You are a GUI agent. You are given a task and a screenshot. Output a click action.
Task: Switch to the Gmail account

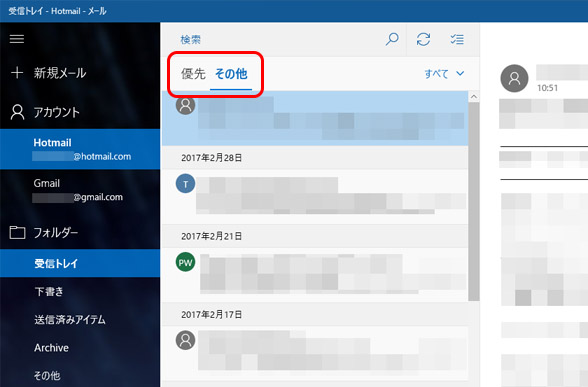80,190
